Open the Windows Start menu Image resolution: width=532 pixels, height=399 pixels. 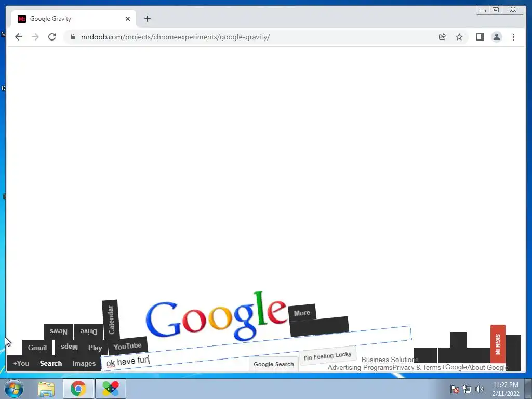coord(14,389)
